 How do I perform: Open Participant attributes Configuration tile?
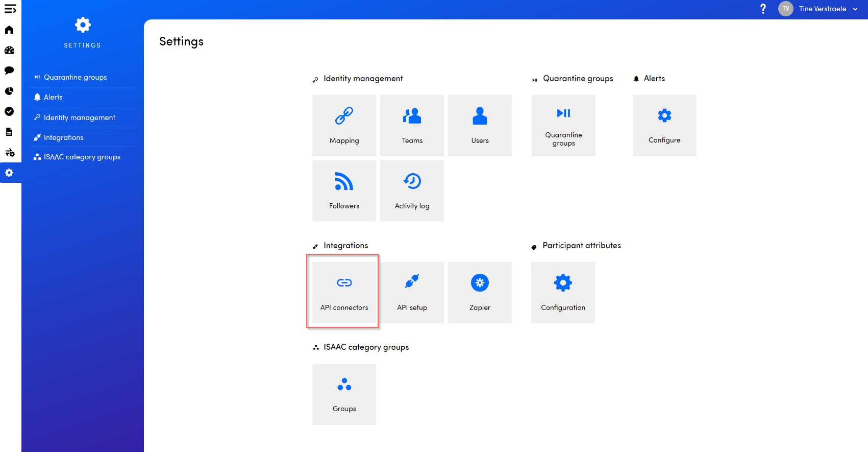pos(563,292)
